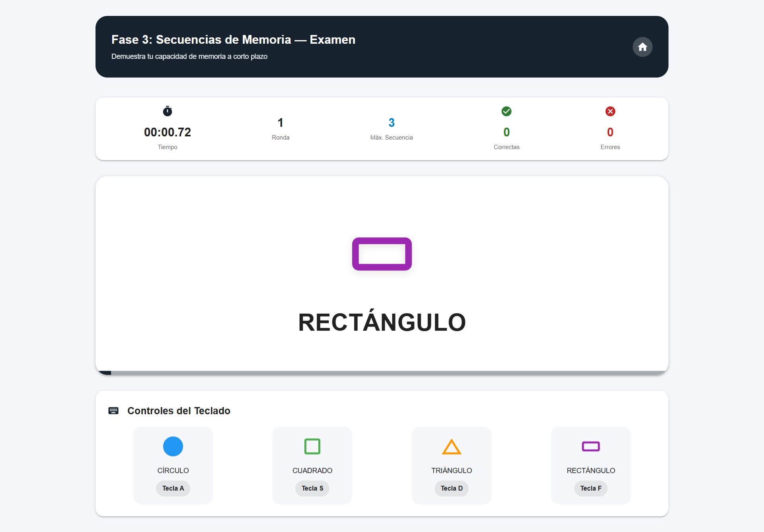Click the large purple rectangle in the game area
This screenshot has width=764, height=532.
(382, 254)
